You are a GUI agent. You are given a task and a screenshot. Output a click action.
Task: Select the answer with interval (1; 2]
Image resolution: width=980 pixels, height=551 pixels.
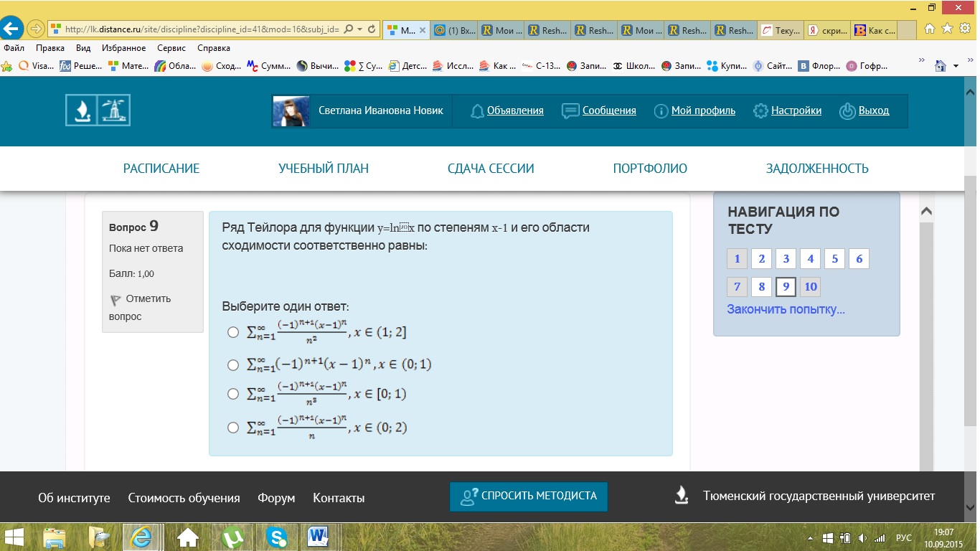(x=232, y=332)
